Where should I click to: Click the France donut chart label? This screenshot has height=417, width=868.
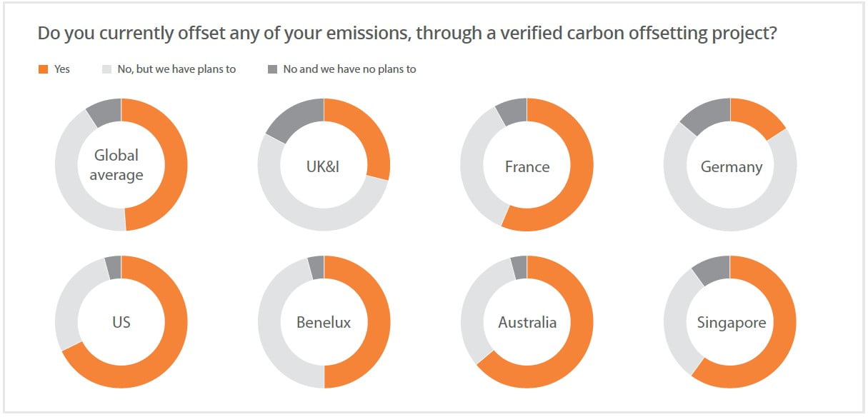tap(527, 167)
